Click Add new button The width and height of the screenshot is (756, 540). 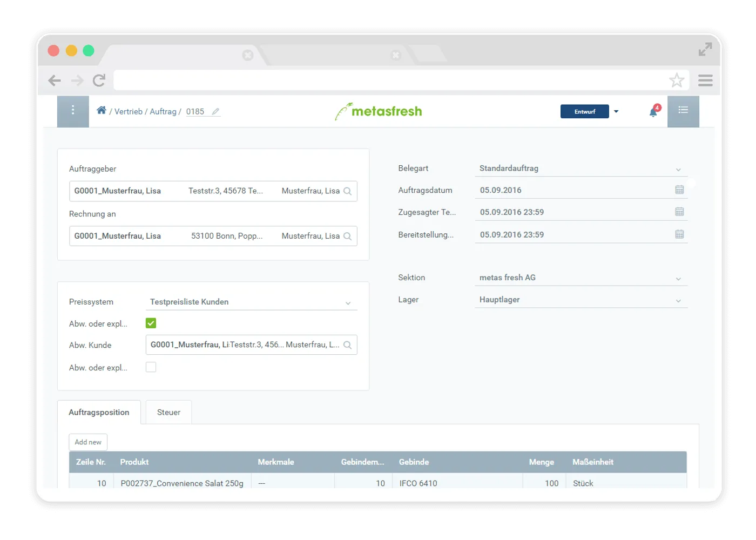point(88,442)
